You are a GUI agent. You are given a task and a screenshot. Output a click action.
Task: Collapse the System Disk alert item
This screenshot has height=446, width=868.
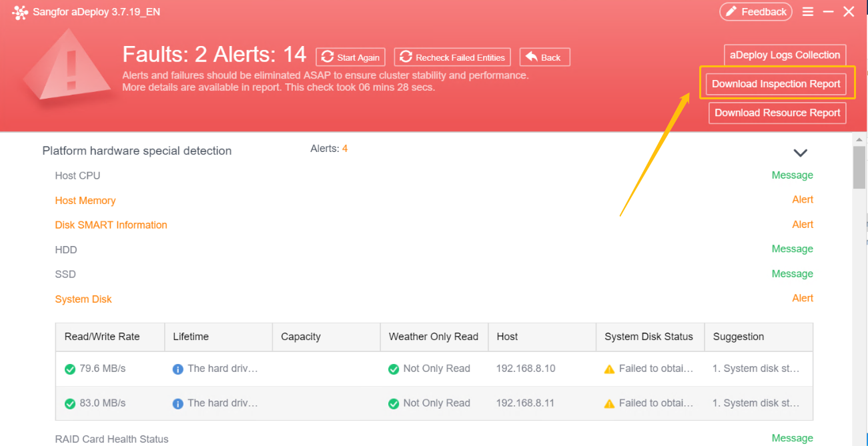coord(83,299)
